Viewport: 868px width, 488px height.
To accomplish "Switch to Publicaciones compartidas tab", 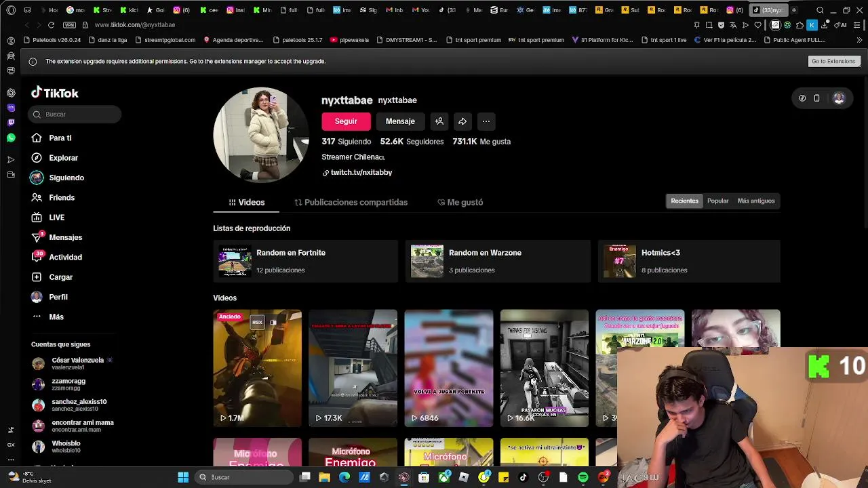I will 351,203.
